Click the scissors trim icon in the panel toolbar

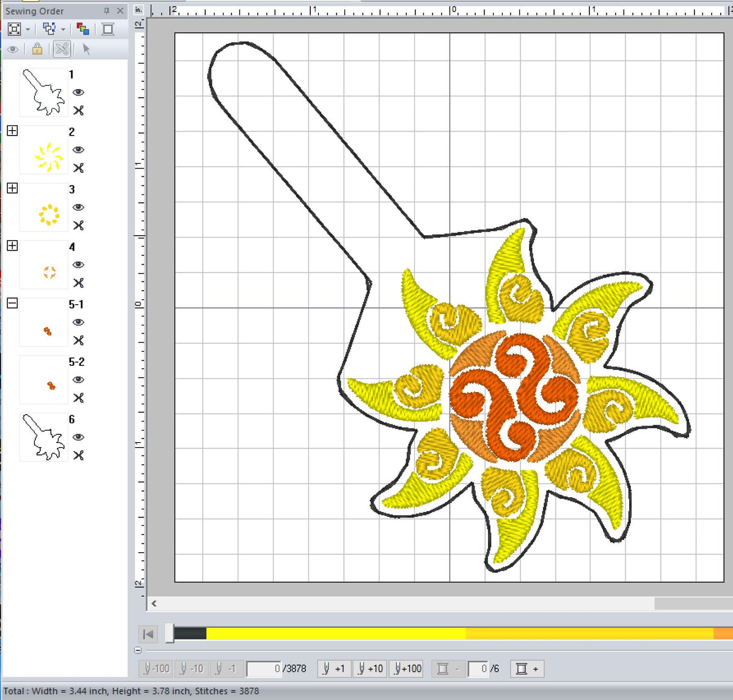[61, 49]
